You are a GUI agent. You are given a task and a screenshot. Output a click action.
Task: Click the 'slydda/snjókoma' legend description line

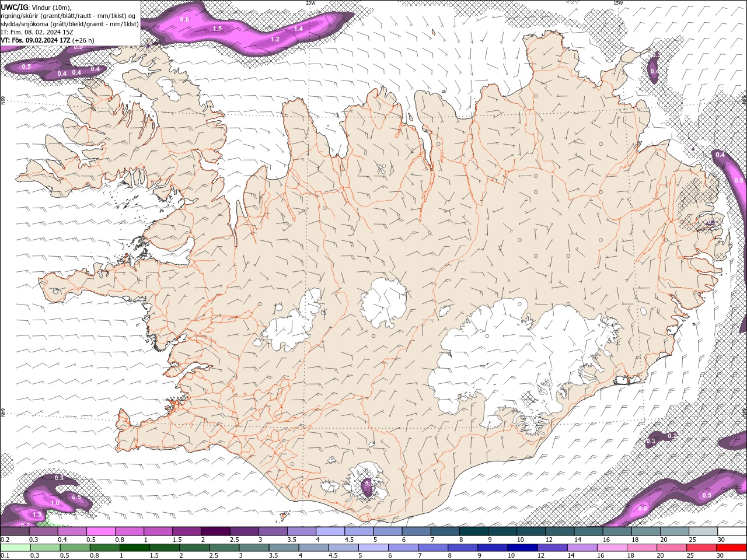(x=69, y=24)
